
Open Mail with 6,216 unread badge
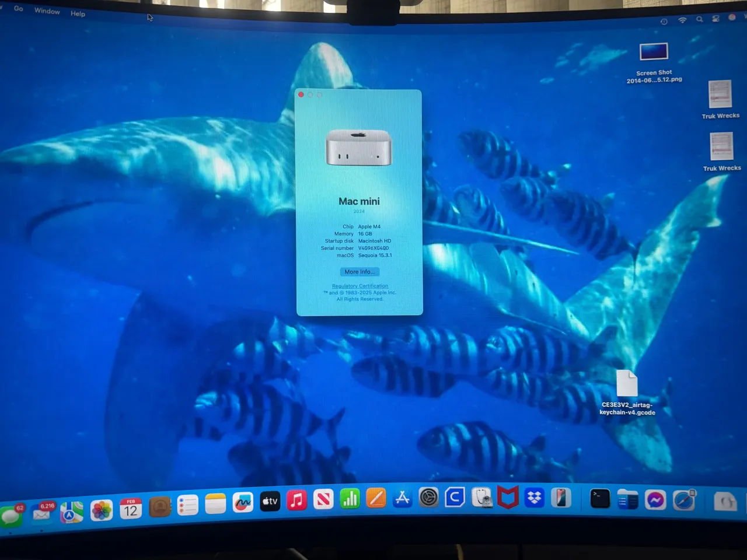pyautogui.click(x=43, y=513)
